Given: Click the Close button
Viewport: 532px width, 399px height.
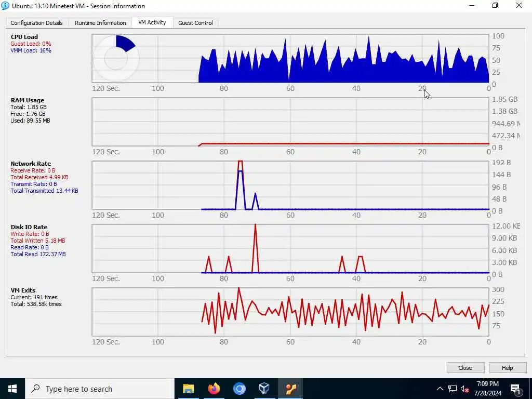Looking at the screenshot, I should pos(465,368).
